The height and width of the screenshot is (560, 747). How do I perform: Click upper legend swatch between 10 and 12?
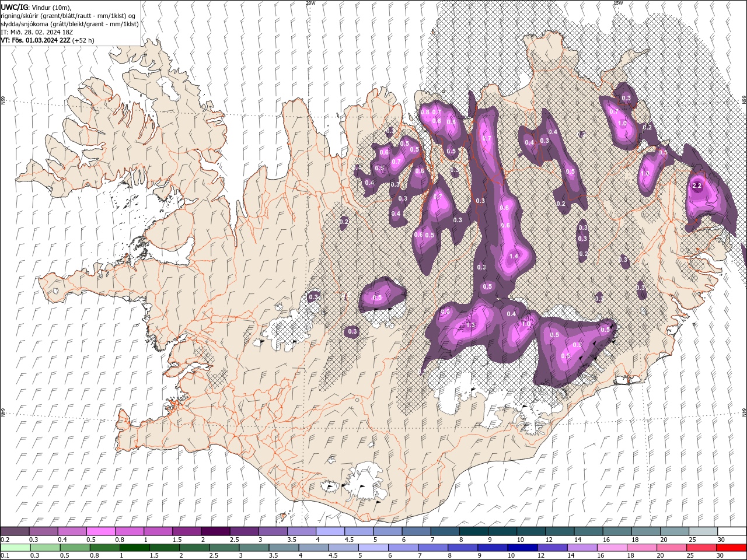[x=531, y=531]
